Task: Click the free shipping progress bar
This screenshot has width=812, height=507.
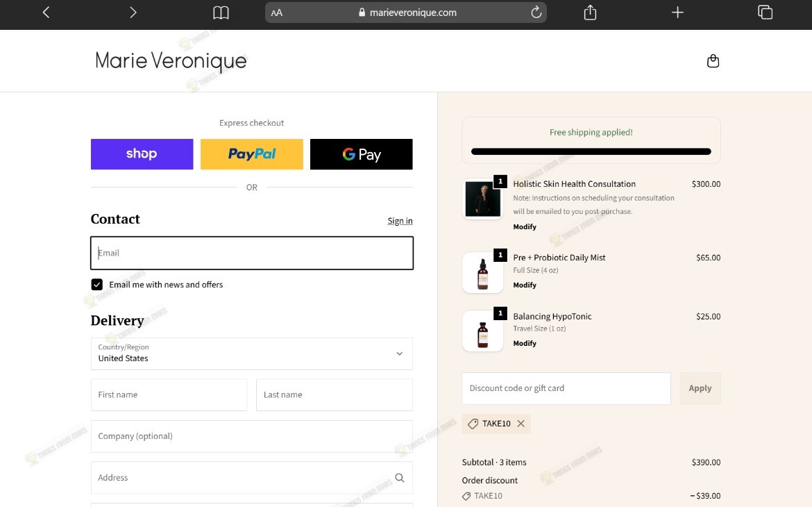Action: click(x=591, y=152)
